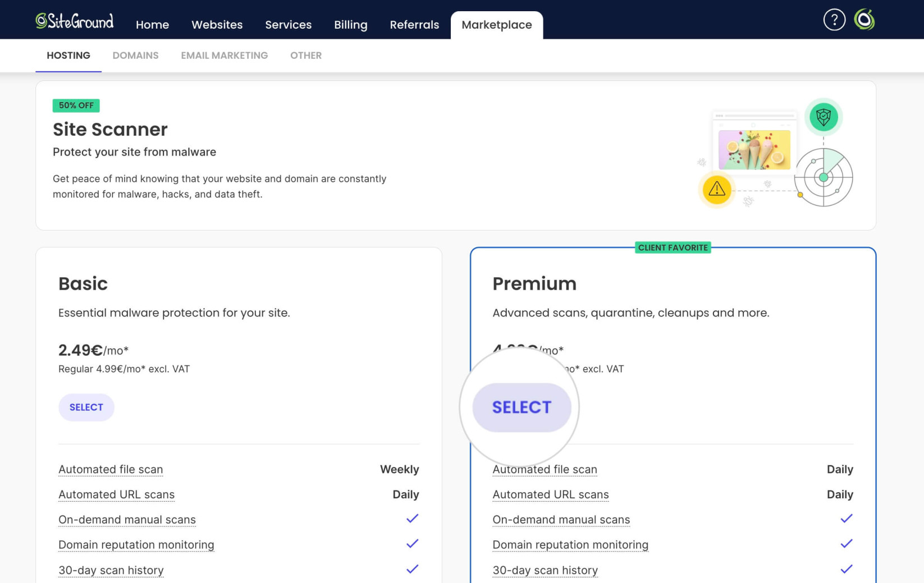Image resolution: width=924 pixels, height=583 pixels.
Task: Select the Basic plan
Action: pyautogui.click(x=86, y=407)
